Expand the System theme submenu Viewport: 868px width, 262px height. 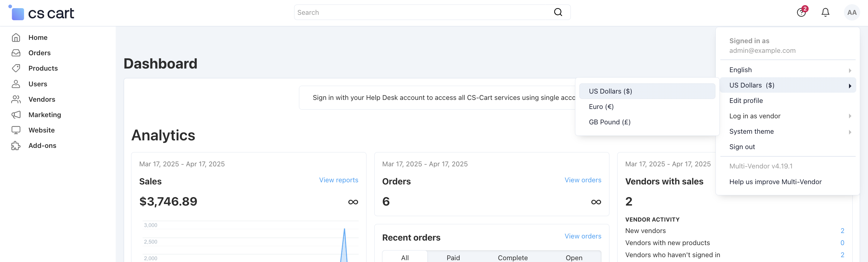click(788, 132)
